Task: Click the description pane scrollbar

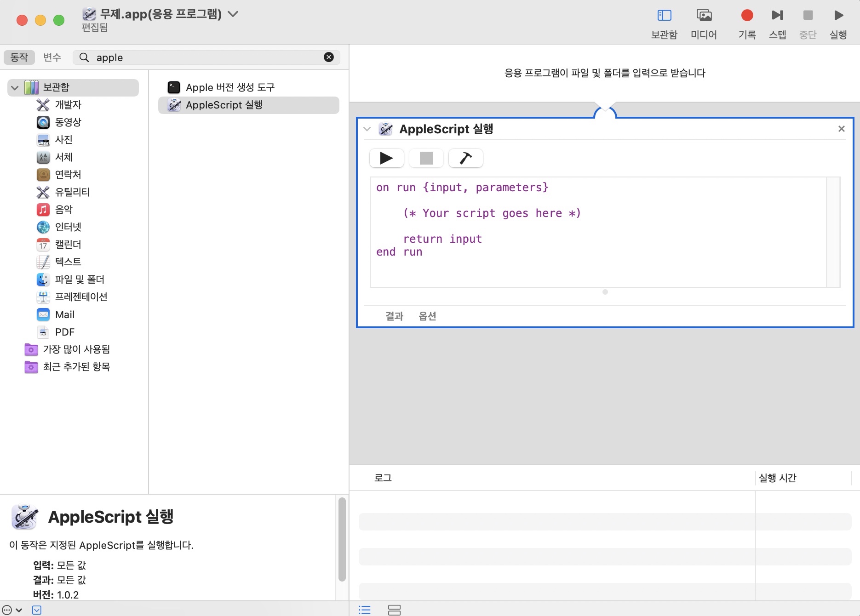Action: click(342, 540)
